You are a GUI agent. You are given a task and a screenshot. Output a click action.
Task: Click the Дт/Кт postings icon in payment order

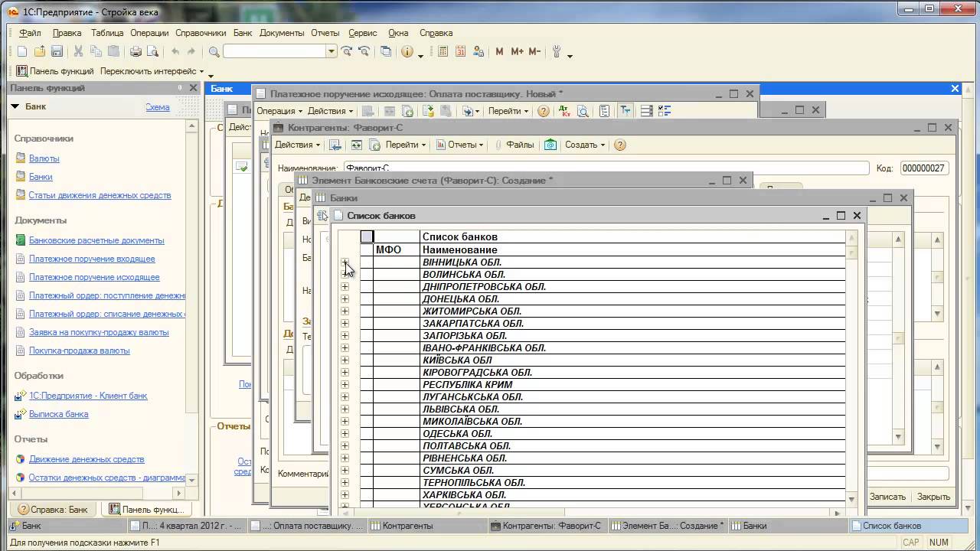click(565, 111)
